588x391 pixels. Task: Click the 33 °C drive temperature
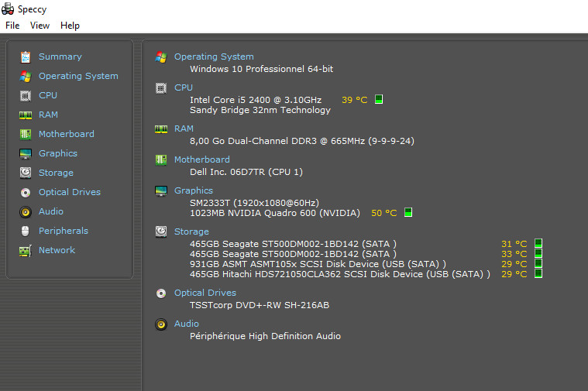[514, 254]
